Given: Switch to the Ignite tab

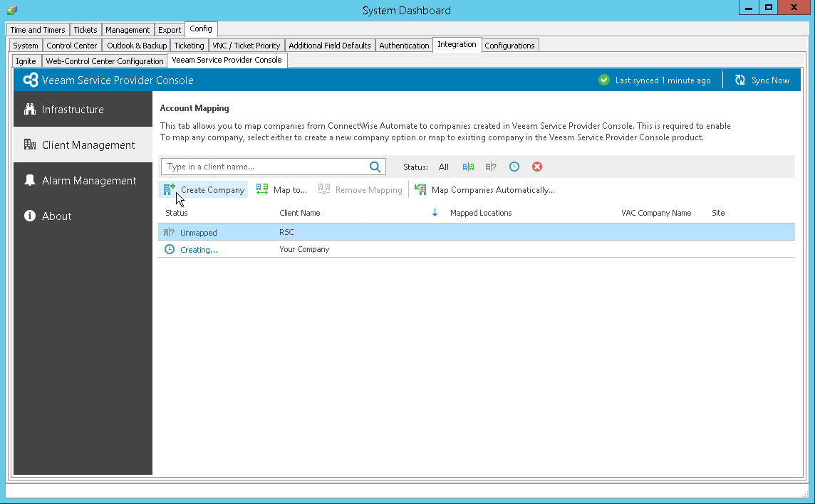Looking at the screenshot, I should [x=26, y=61].
